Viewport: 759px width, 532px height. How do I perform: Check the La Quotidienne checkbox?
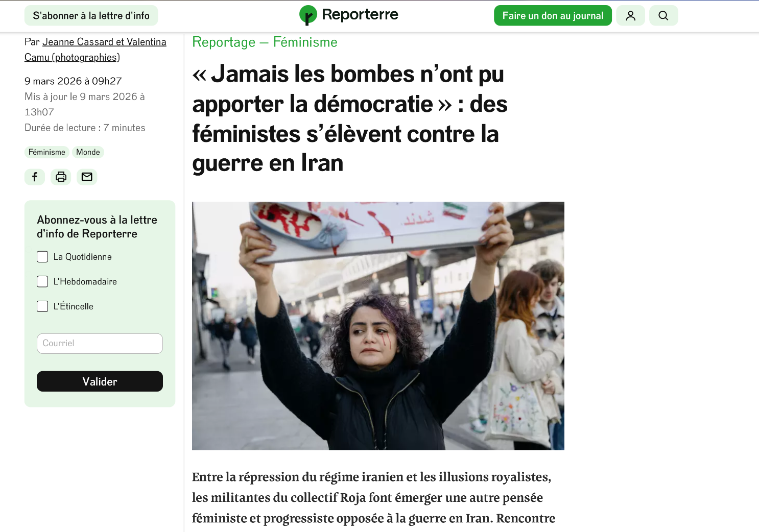pyautogui.click(x=42, y=257)
